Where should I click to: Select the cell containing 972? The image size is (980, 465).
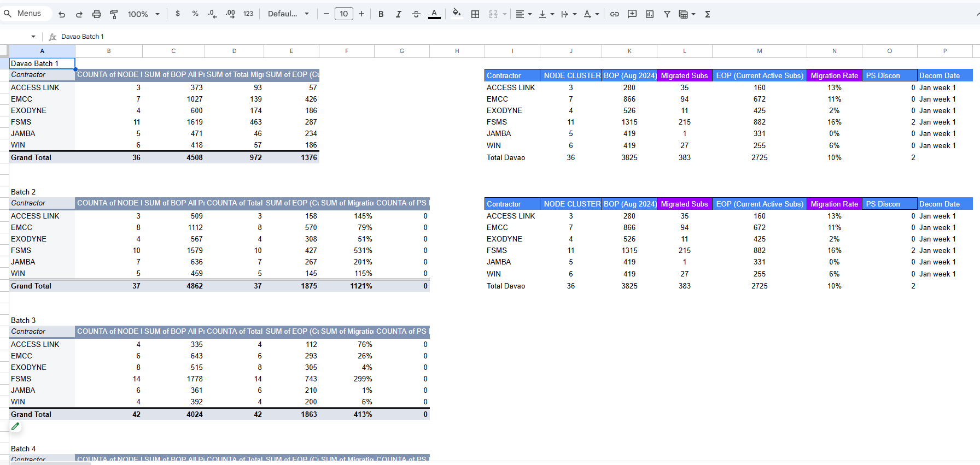click(x=234, y=157)
